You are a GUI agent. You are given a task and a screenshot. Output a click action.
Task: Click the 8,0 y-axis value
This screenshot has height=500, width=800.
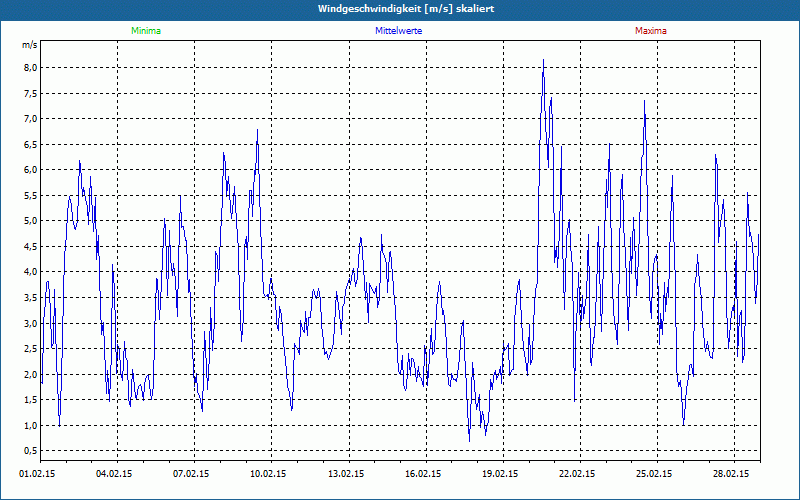(x=32, y=68)
